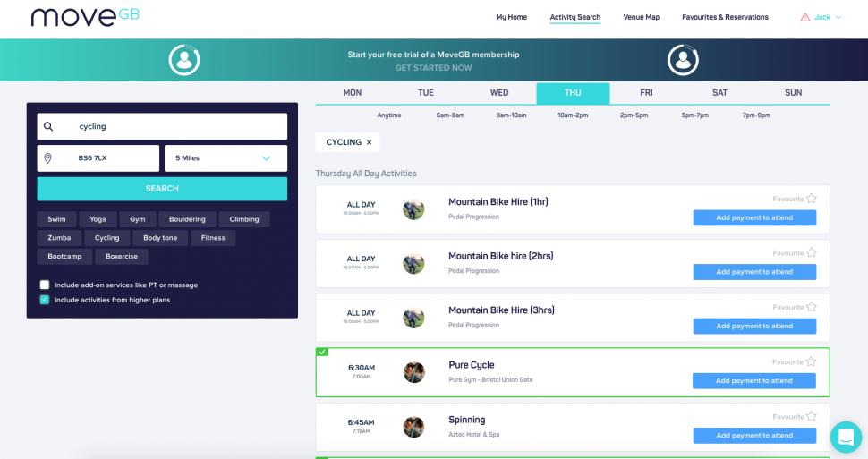Favourite the Pure Cycle star
The image size is (868, 459).
pyautogui.click(x=811, y=361)
